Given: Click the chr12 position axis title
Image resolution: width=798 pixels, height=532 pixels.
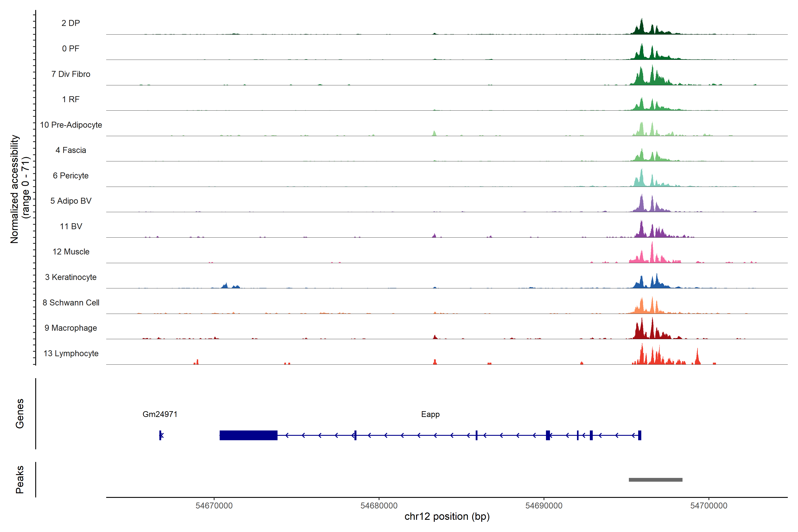Looking at the screenshot, I should (447, 517).
